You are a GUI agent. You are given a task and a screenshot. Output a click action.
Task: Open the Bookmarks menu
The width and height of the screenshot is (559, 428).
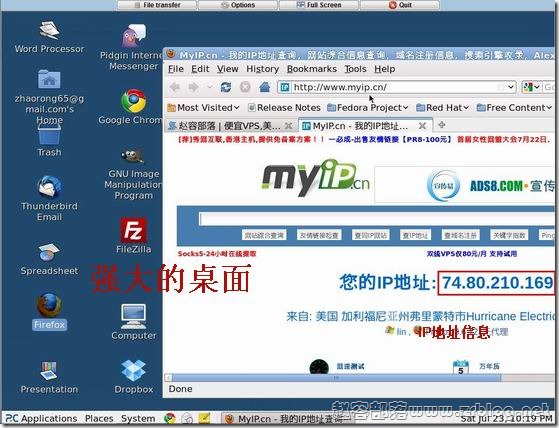click(312, 69)
